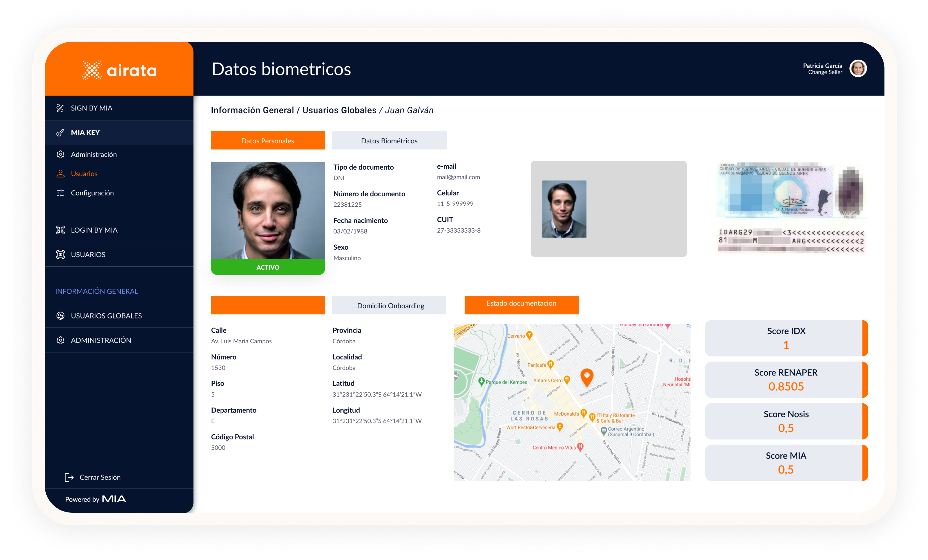This screenshot has width=928, height=560.
Task: Click the Administración gear icon under MIA KEY
Action: click(60, 154)
